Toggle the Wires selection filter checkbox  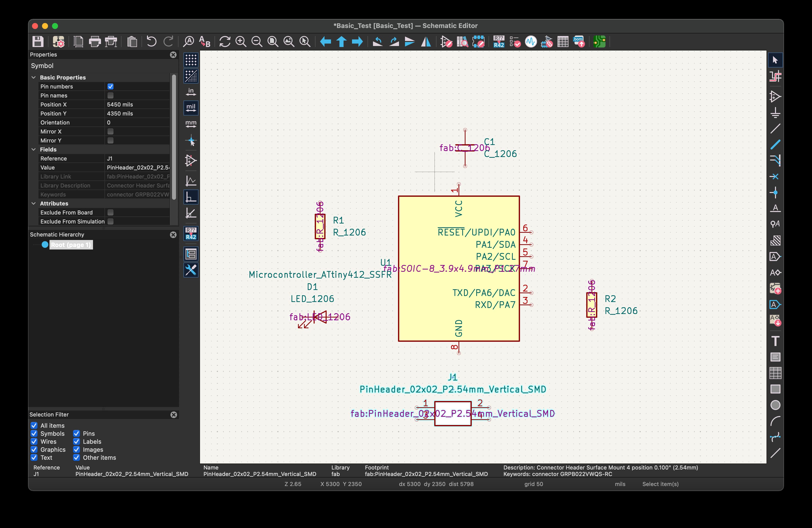[x=34, y=442]
